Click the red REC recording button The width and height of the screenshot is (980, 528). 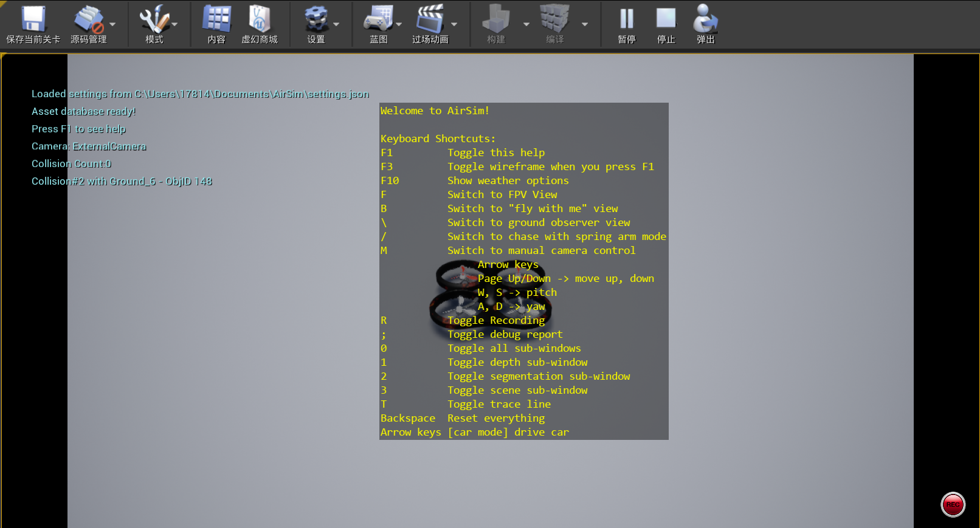tap(953, 504)
